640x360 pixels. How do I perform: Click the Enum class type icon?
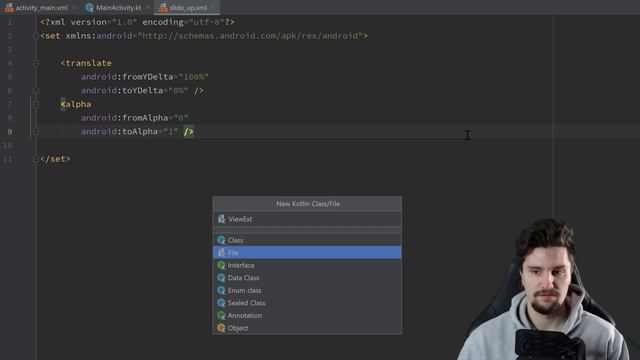click(x=221, y=290)
